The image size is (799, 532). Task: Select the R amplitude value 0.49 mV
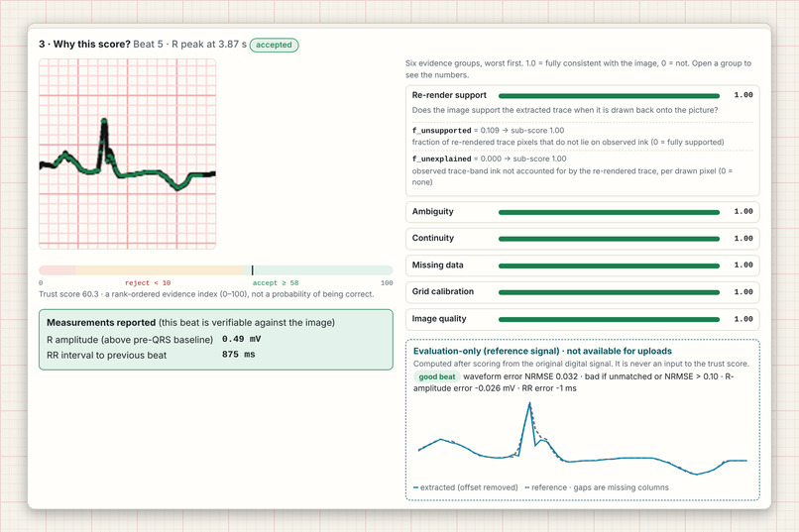[242, 339]
